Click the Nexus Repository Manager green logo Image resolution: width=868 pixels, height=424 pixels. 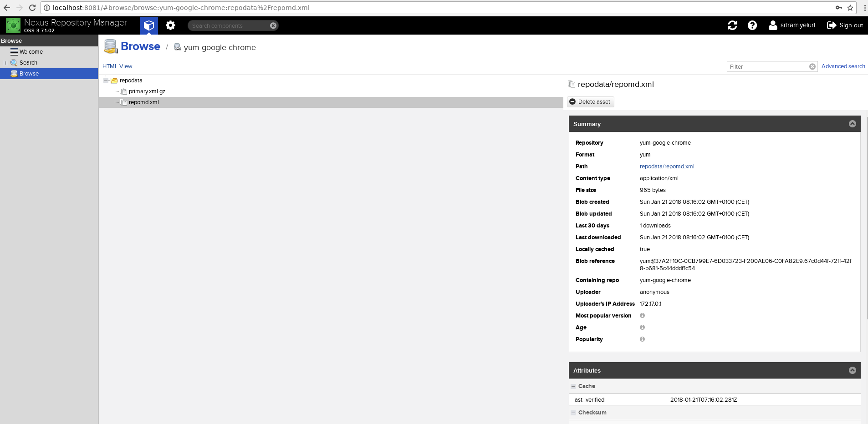tap(13, 25)
